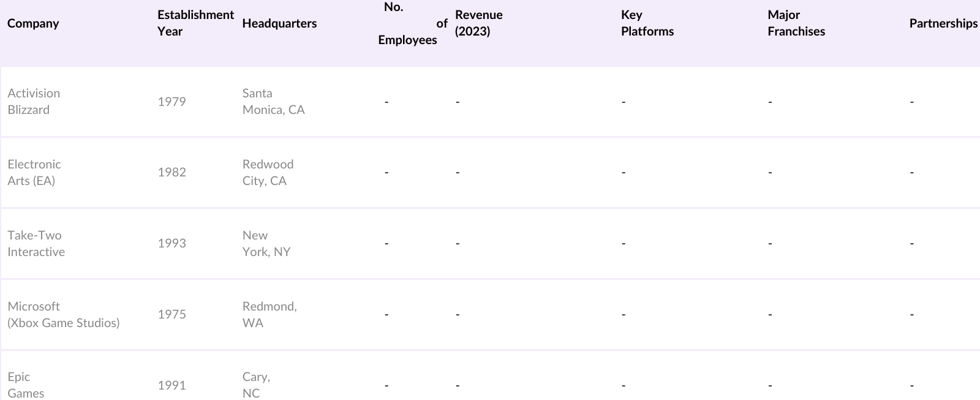Click the Company column header

tap(33, 23)
